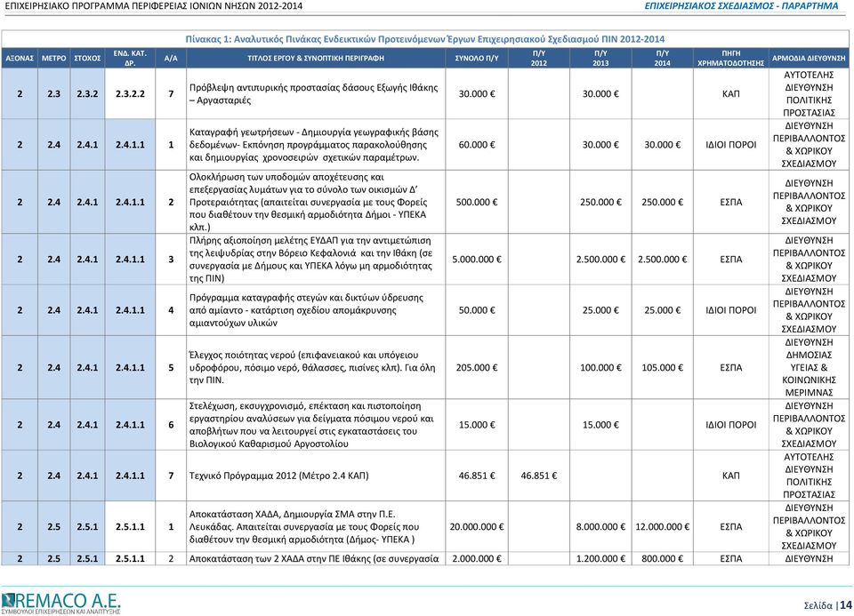
Task: Select the total budget cell '2.000.000 €'
Action: coord(477,559)
